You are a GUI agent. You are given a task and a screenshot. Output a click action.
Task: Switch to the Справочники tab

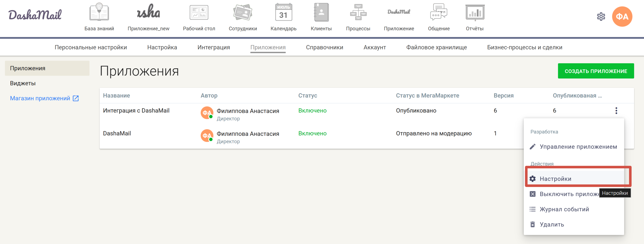coord(325,47)
